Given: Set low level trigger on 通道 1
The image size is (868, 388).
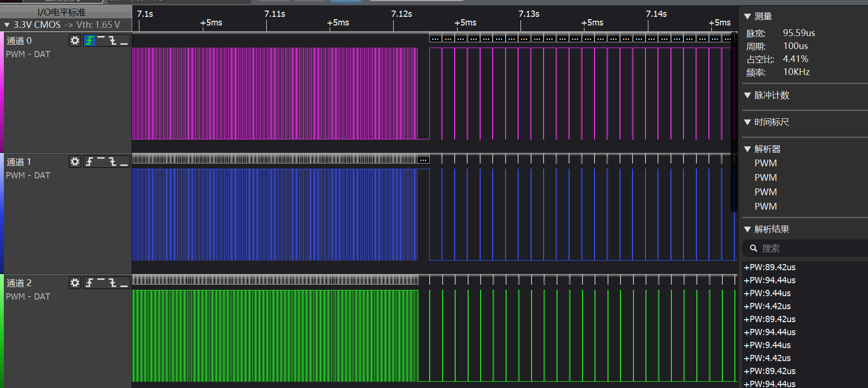Looking at the screenshot, I should point(124,162).
